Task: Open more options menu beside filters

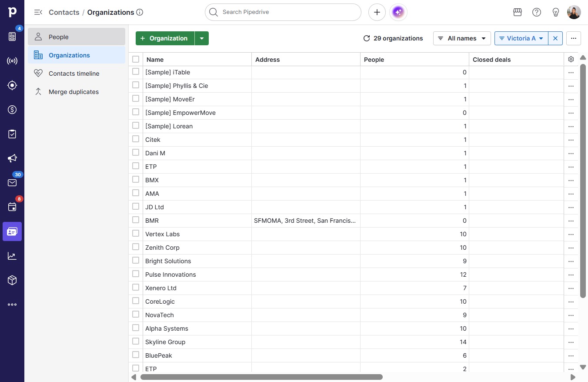Action: point(574,38)
